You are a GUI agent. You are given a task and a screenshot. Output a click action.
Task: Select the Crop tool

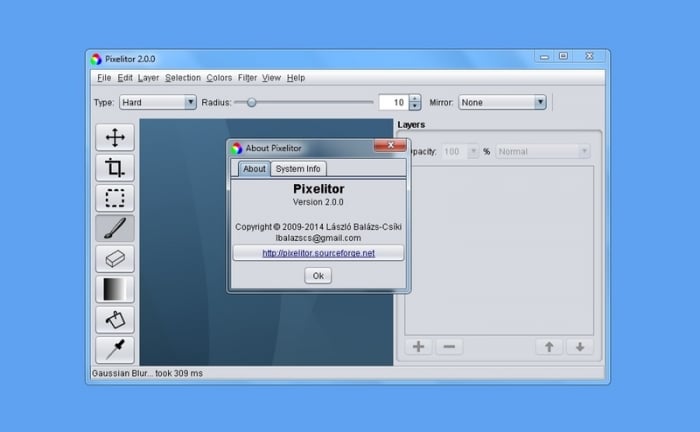click(115, 168)
